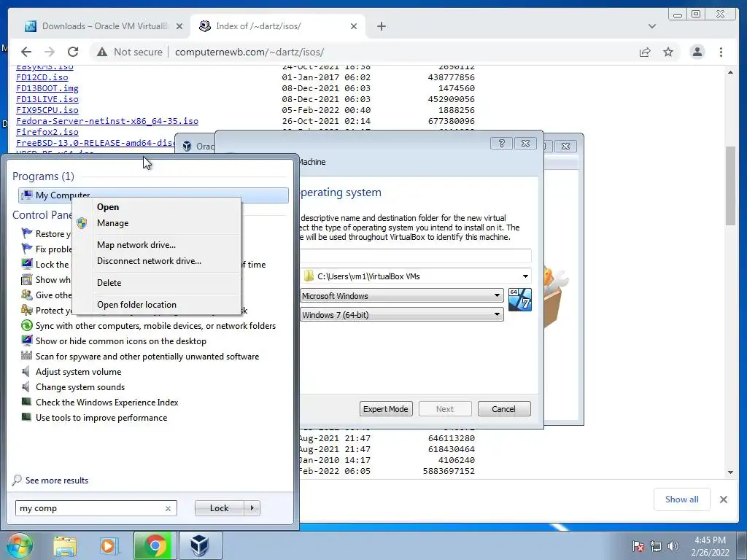Click the network tray icon
The height and width of the screenshot is (560, 747).
click(656, 546)
